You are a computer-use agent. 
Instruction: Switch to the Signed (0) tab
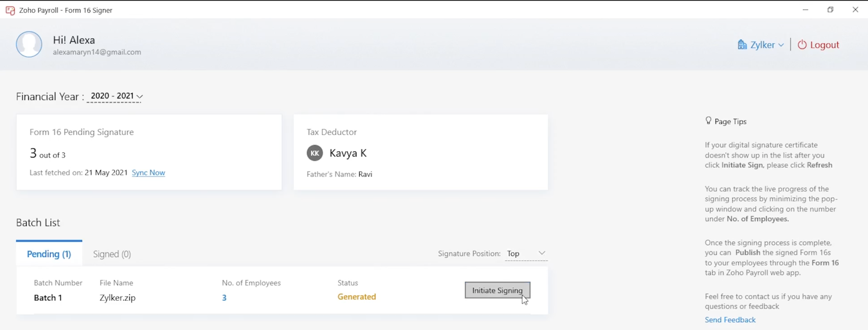click(x=112, y=254)
